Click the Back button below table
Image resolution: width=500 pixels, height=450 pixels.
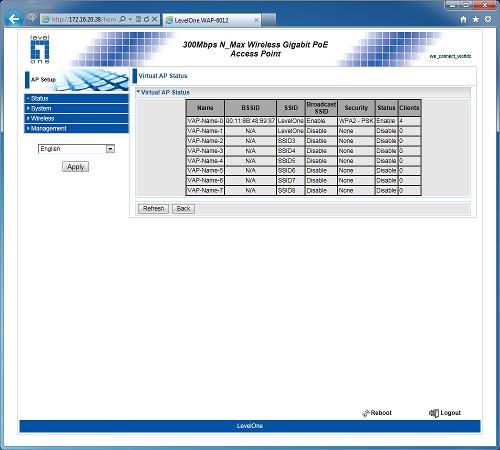[183, 209]
